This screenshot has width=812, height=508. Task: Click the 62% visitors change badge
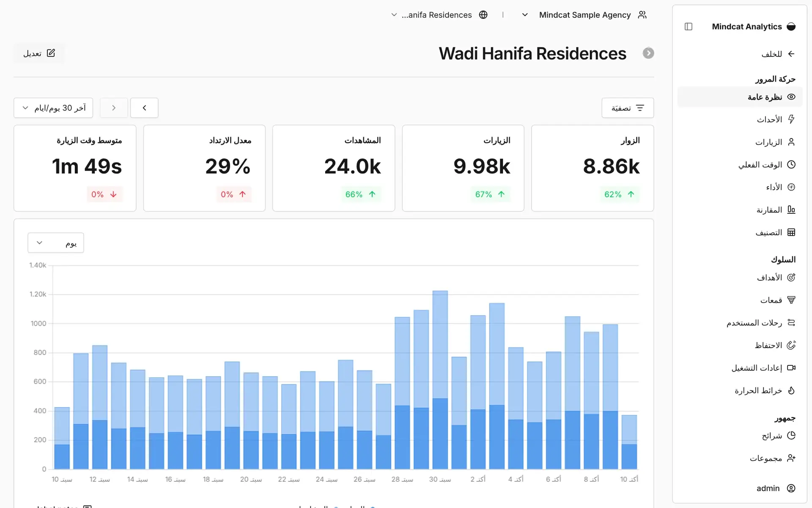pyautogui.click(x=619, y=194)
